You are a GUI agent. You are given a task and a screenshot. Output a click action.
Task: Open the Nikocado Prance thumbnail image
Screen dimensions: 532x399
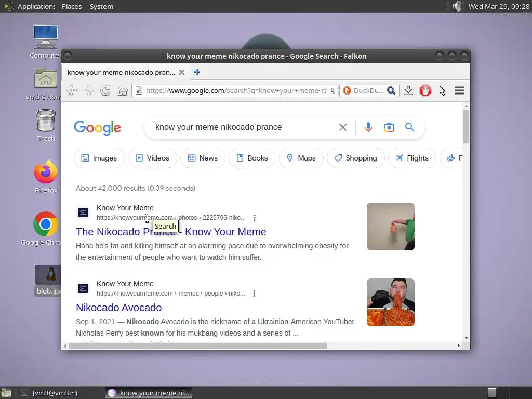point(391,227)
